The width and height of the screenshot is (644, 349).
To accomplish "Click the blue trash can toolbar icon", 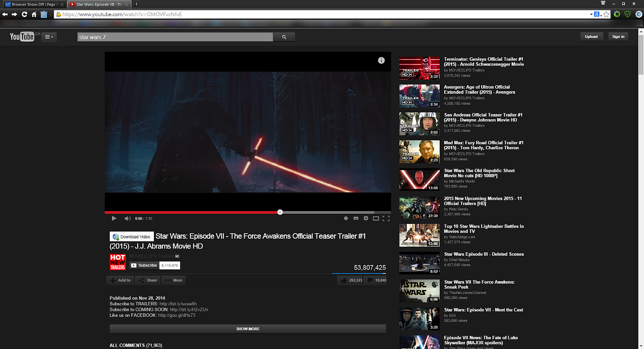I will click(x=44, y=14).
